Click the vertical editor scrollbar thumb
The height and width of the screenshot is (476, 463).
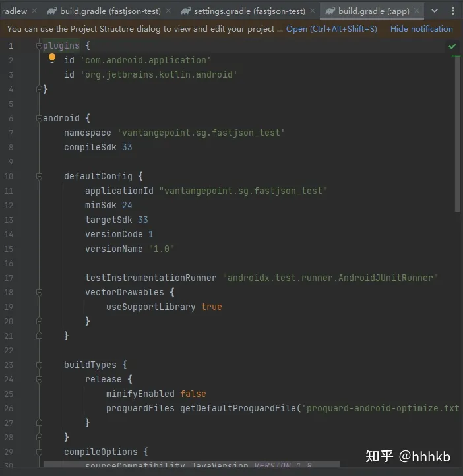(458, 132)
